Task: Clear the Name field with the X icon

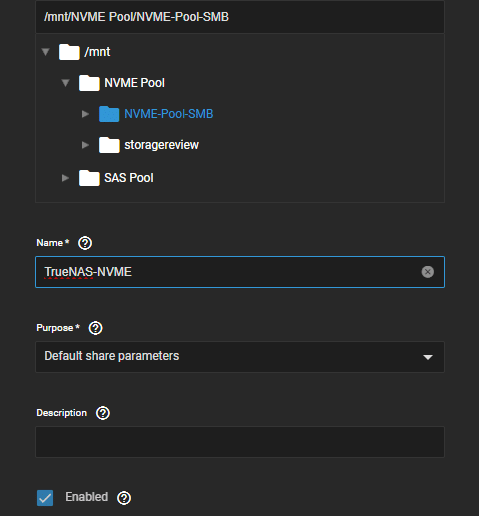Action: coord(428,272)
